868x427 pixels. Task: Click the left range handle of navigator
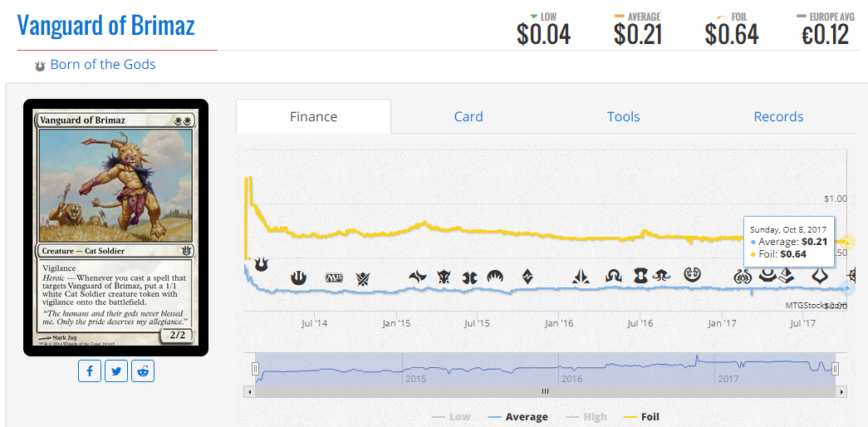pyautogui.click(x=256, y=369)
